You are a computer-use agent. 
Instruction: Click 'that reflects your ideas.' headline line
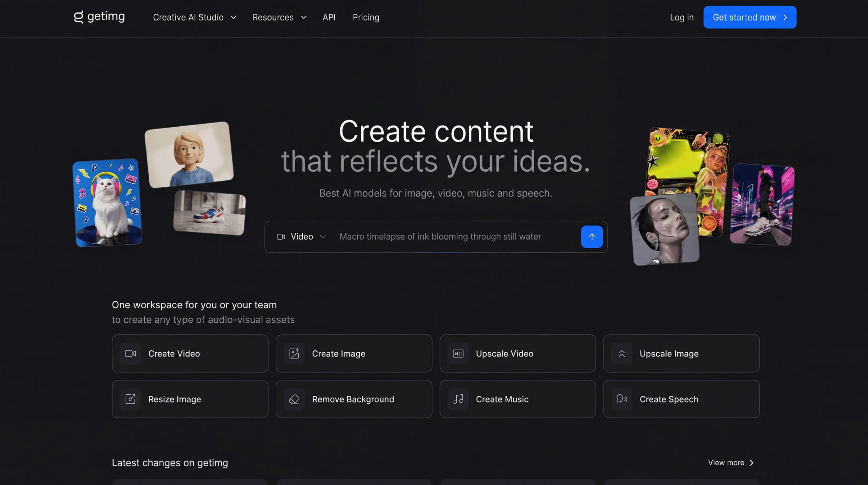click(436, 162)
